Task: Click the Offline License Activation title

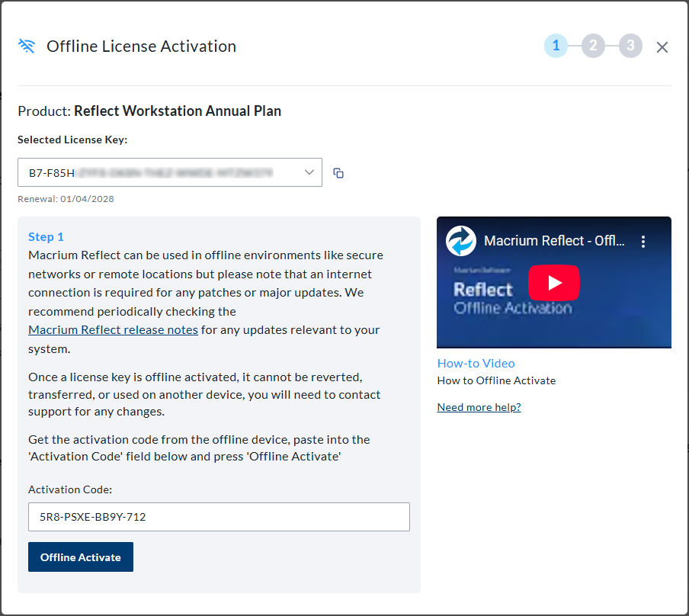Action: pyautogui.click(x=141, y=46)
